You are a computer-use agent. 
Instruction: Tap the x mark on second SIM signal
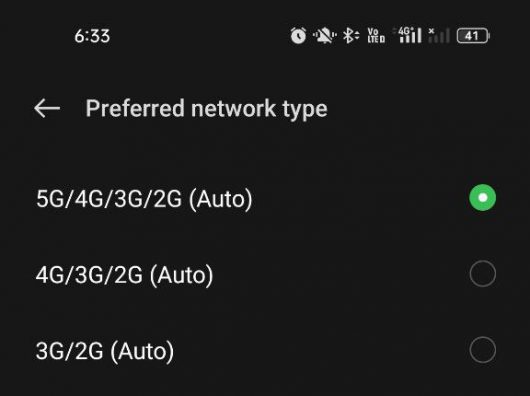tap(431, 31)
